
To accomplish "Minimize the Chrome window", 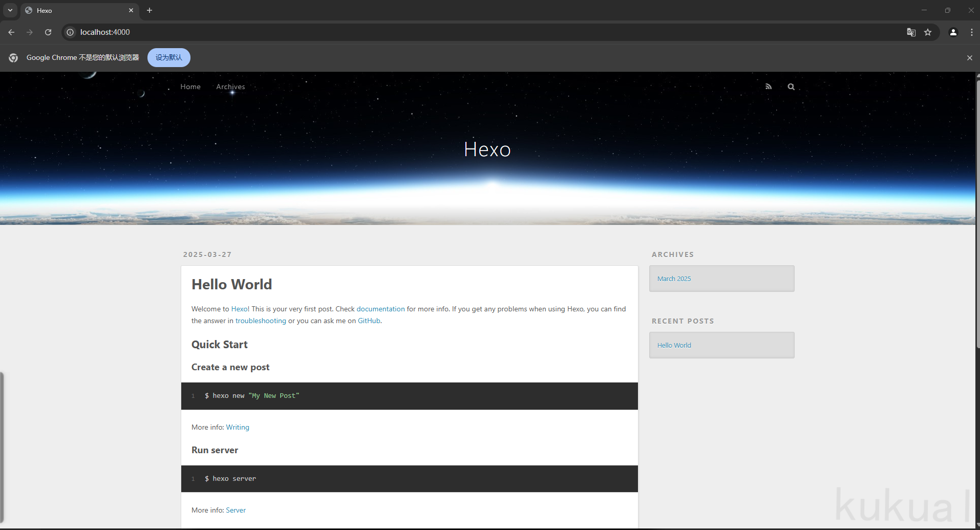I will pyautogui.click(x=924, y=10).
